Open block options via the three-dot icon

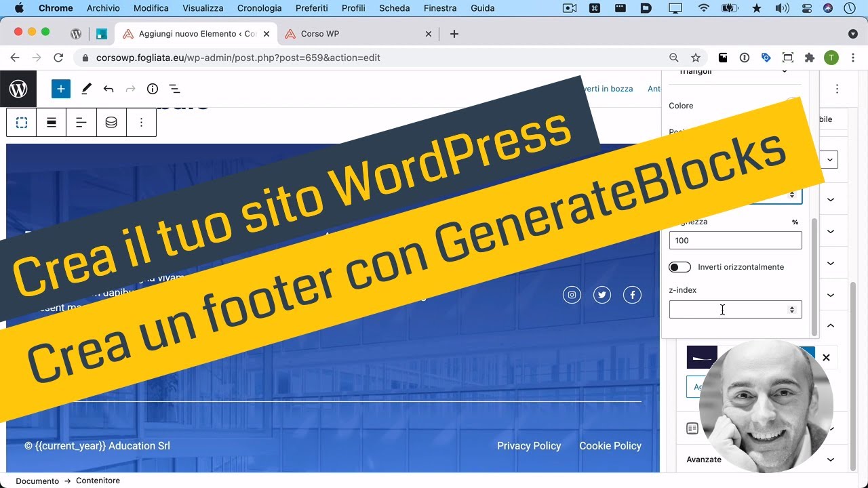[141, 122]
